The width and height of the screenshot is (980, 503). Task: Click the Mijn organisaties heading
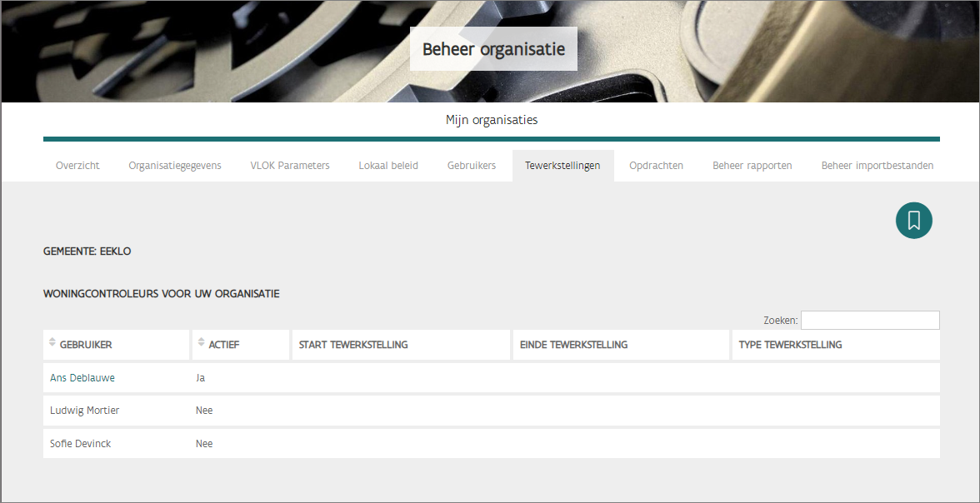(x=492, y=120)
